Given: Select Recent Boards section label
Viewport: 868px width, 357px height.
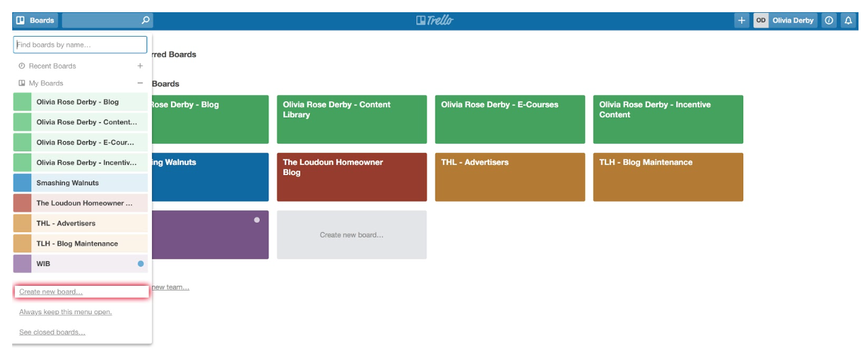Looking at the screenshot, I should (52, 66).
